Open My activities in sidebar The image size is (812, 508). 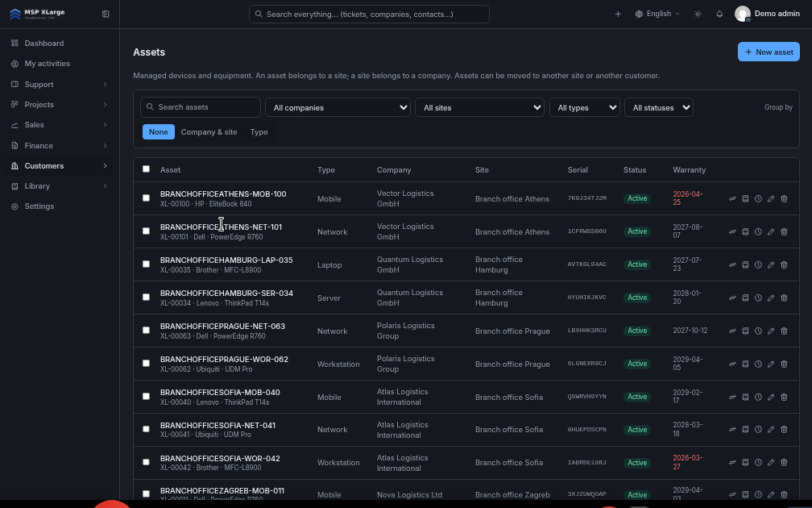coord(60,63)
